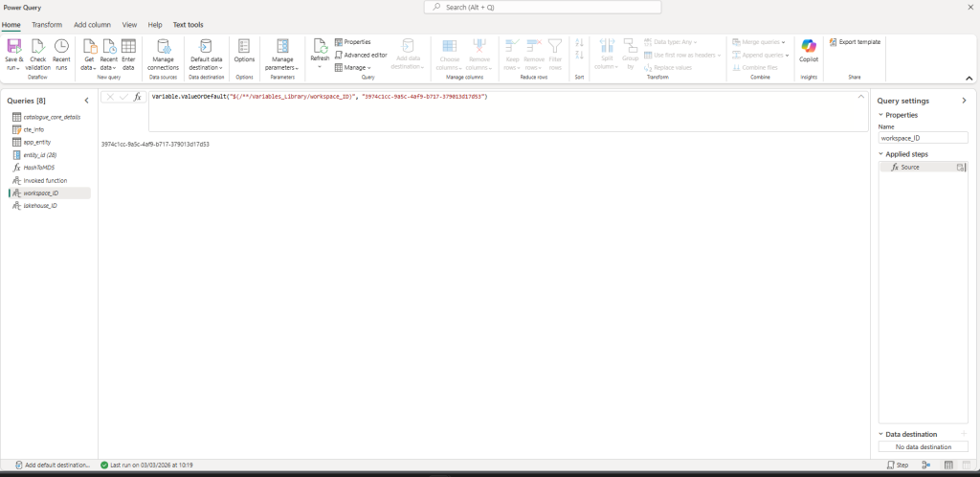Click the query Name input field
The height and width of the screenshot is (477, 980).
point(923,138)
